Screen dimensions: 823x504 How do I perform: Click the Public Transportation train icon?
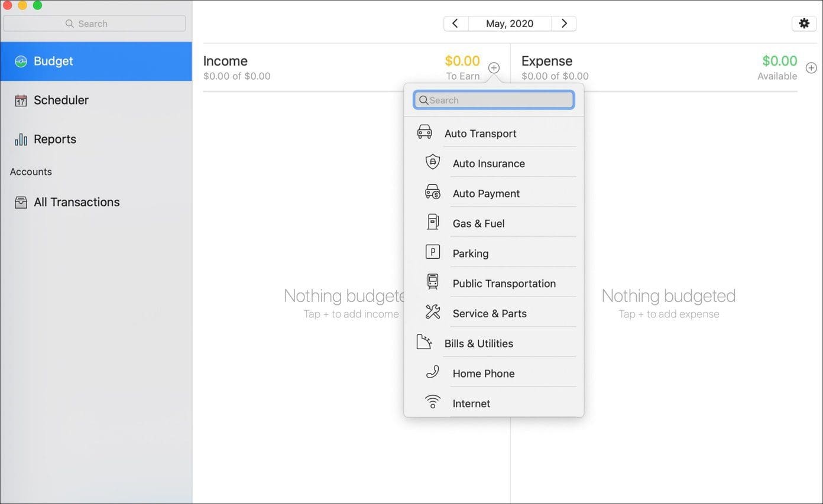tap(433, 282)
